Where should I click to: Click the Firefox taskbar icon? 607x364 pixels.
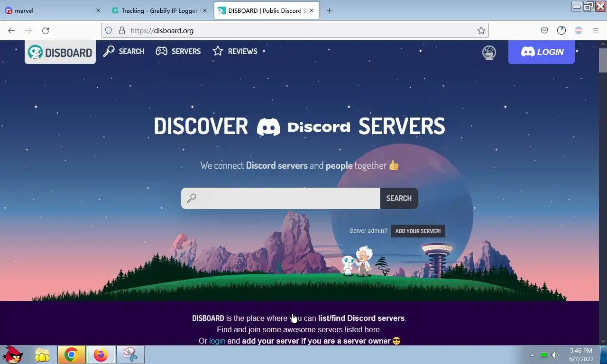click(101, 355)
